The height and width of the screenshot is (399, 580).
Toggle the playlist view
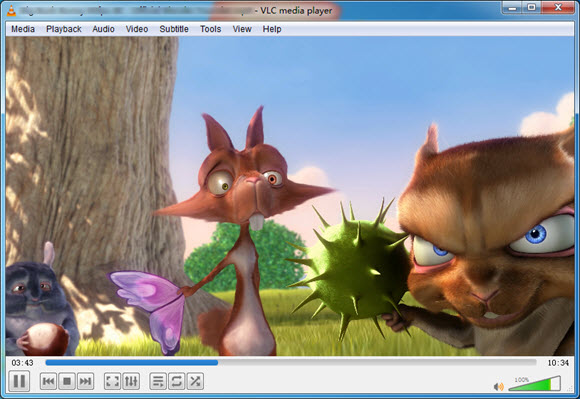(x=158, y=381)
